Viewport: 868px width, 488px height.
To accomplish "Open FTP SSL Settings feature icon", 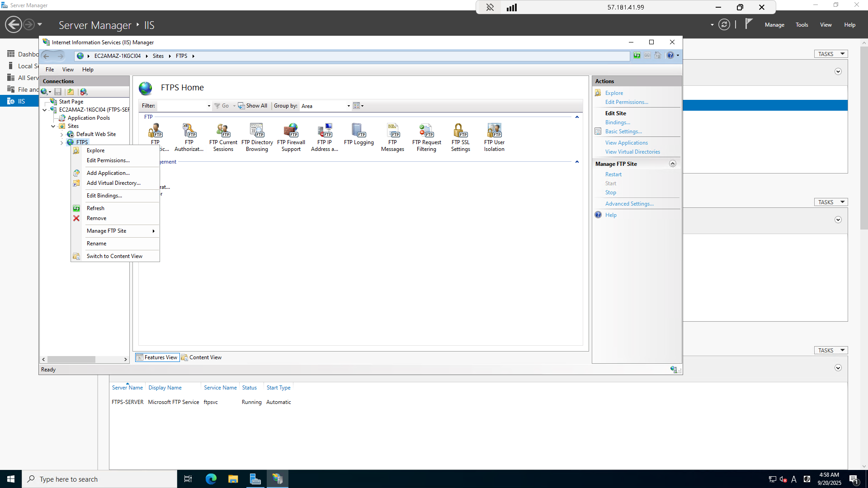I will pos(460,131).
